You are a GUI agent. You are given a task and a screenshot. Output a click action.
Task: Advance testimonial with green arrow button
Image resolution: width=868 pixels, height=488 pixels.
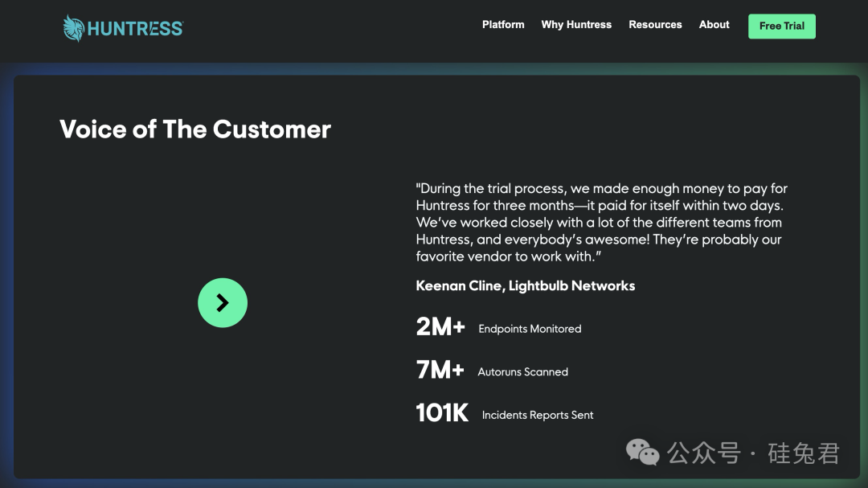(x=223, y=302)
